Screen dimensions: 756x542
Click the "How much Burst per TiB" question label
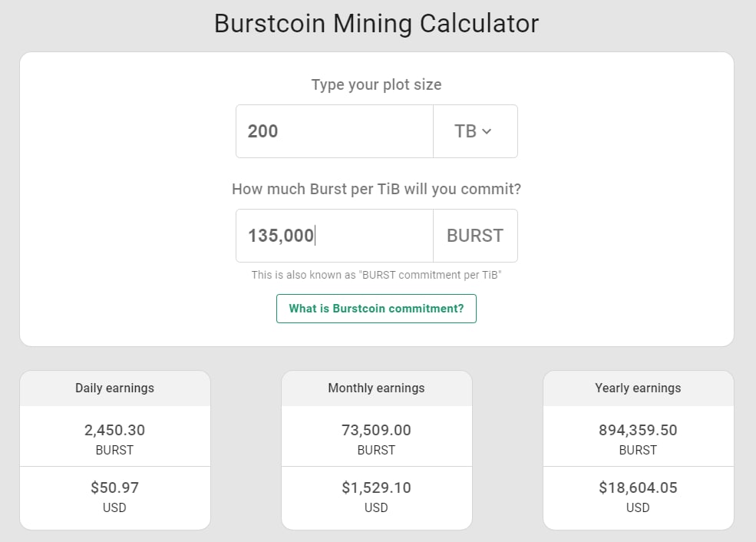pyautogui.click(x=376, y=189)
